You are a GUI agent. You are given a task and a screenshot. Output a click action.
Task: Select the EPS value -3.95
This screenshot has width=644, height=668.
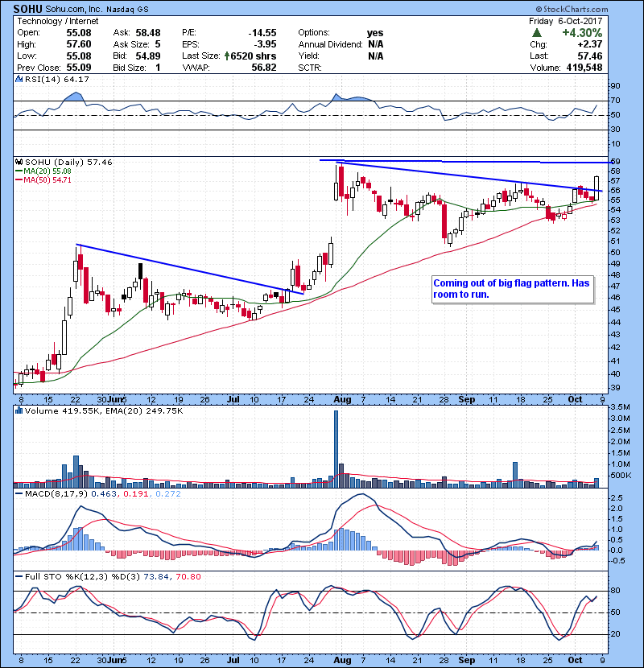(264, 44)
